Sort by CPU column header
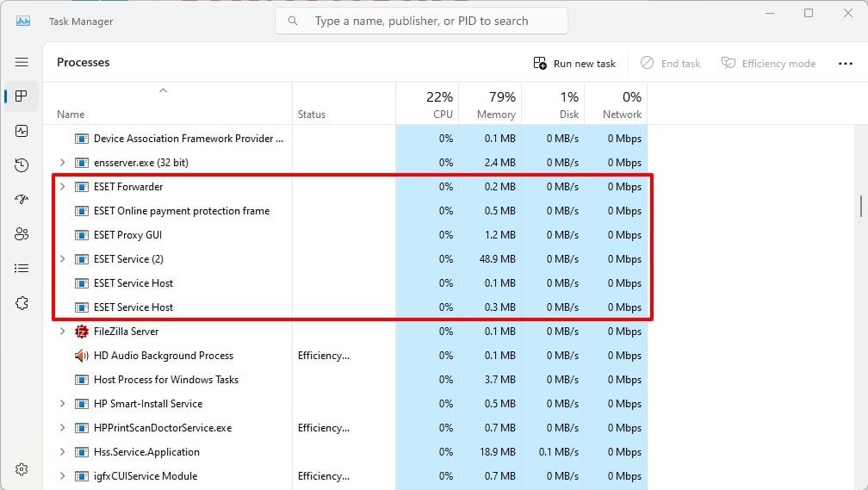This screenshot has height=490, width=868. (427, 103)
